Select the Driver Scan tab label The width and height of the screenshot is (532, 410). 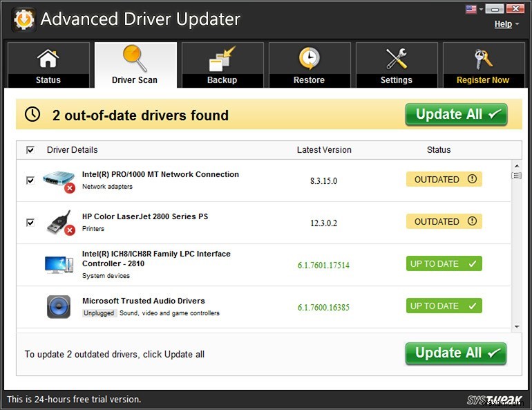point(135,80)
